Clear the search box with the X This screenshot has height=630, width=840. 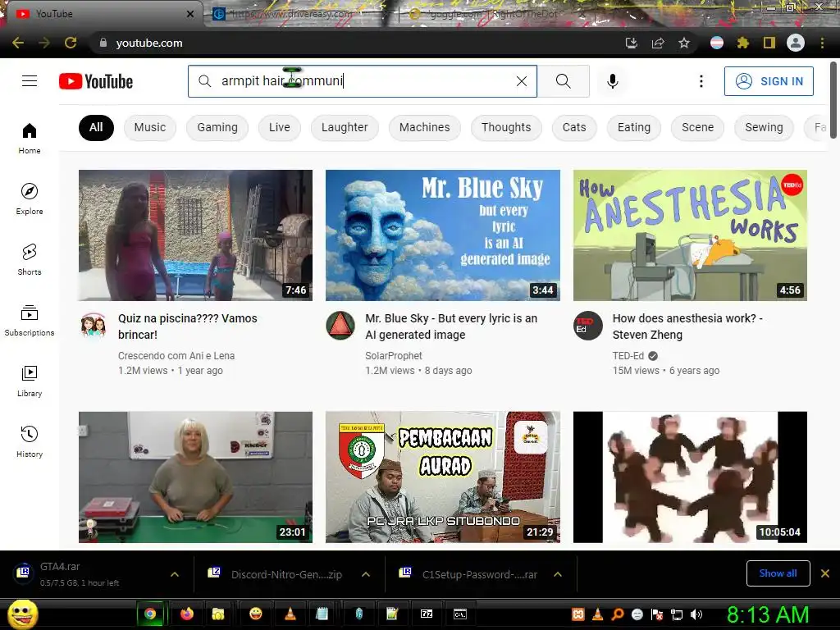pyautogui.click(x=521, y=81)
